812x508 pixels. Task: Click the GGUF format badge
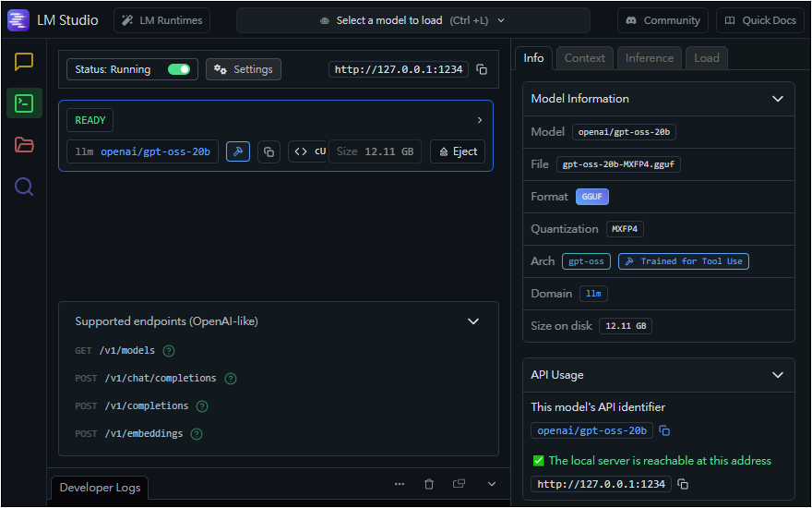tap(591, 197)
